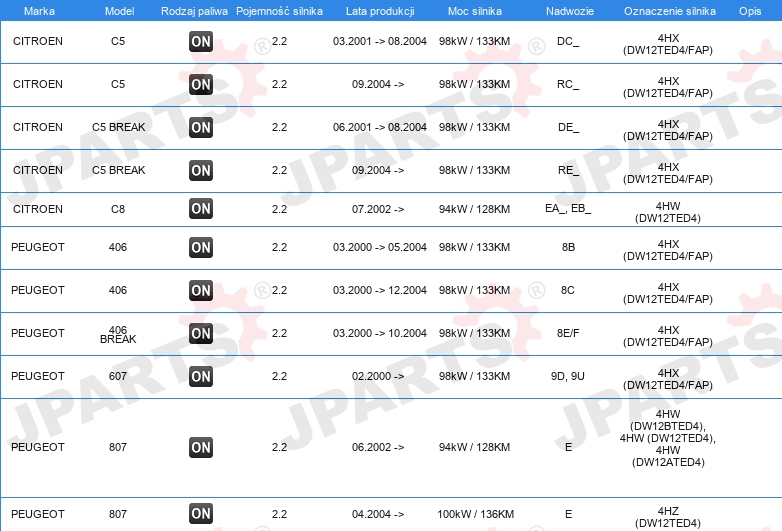Screen dimensions: 782x531
Task: Select the 9D, 9U body cell
Action: [568, 376]
